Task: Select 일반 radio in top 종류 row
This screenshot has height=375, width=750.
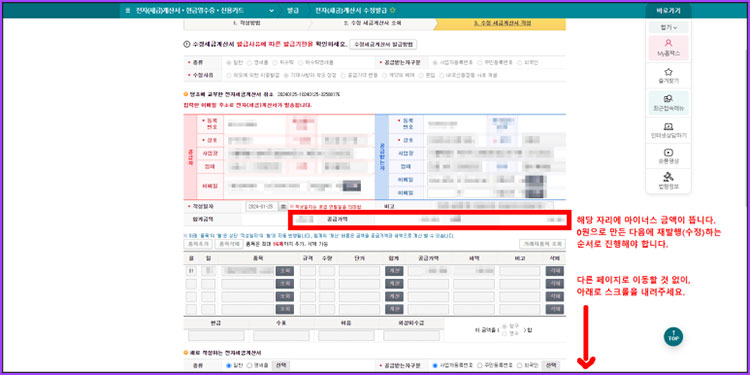Action: tap(229, 62)
